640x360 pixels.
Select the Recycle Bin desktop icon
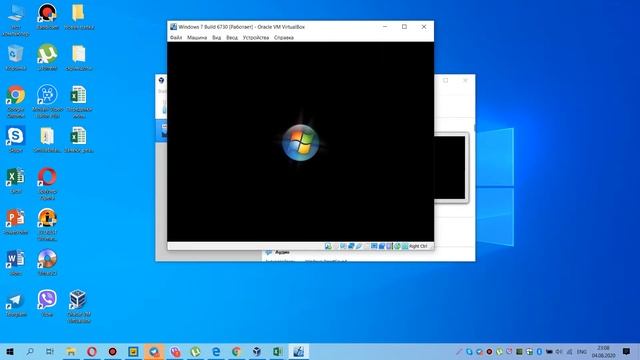point(16,58)
